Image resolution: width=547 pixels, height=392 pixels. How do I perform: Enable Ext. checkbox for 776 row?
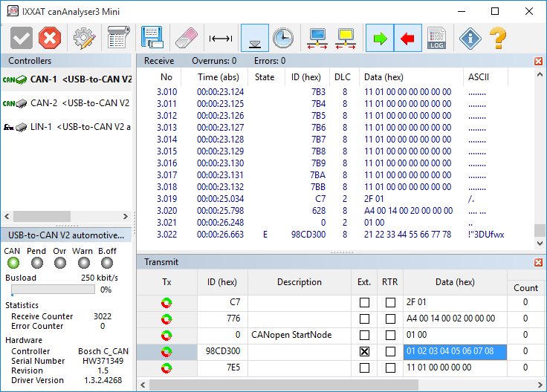[365, 318]
